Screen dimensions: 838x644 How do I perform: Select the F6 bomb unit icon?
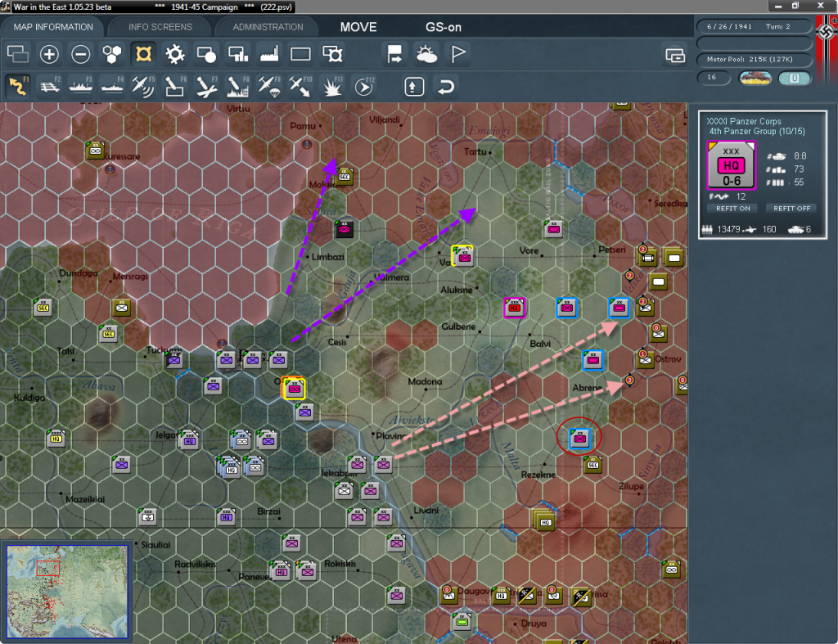click(x=175, y=87)
